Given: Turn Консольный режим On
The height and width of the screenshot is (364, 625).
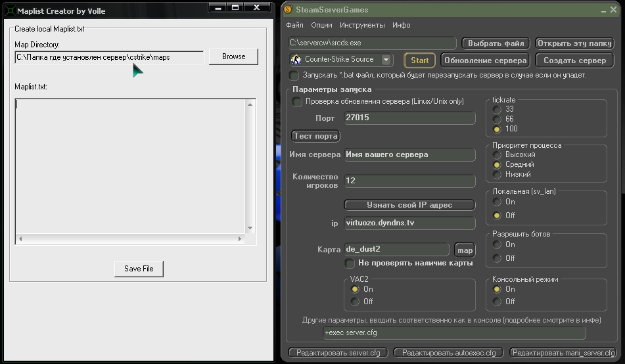Looking at the screenshot, I should point(497,290).
